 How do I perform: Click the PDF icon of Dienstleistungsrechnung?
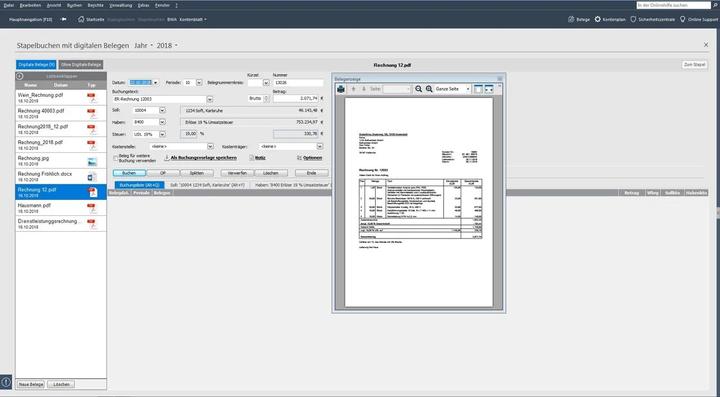[92, 224]
